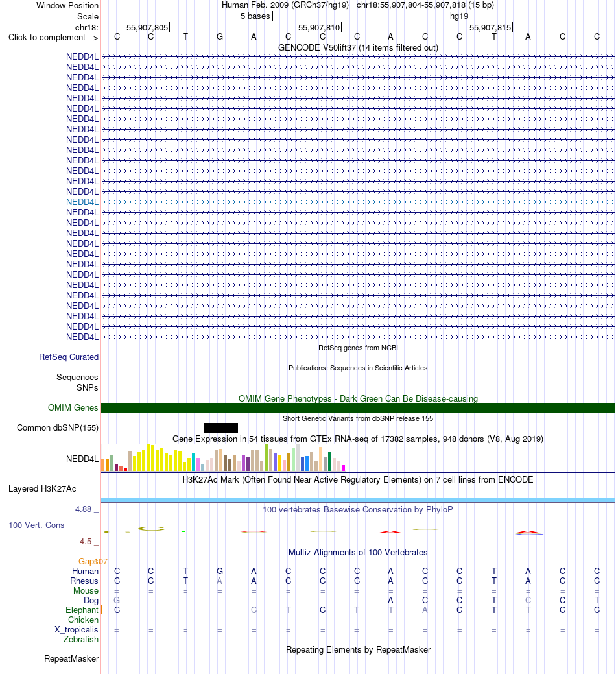Viewport: 616px width, 674px height.
Task: Click the orange 'Gaps' label
Action: [x=87, y=561]
